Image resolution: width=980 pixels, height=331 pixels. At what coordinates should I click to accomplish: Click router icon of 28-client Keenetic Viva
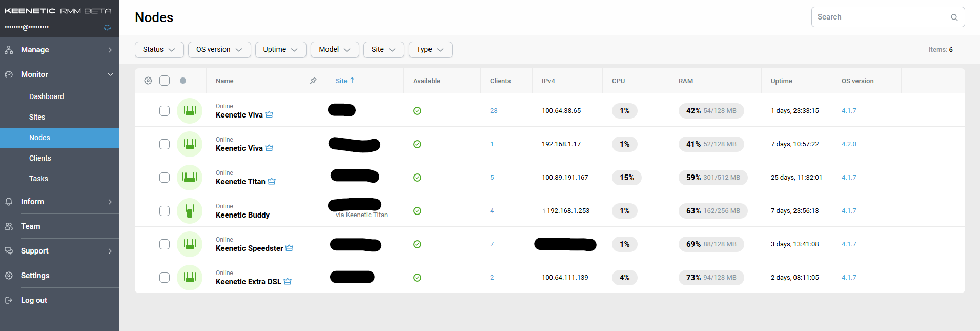pos(190,111)
